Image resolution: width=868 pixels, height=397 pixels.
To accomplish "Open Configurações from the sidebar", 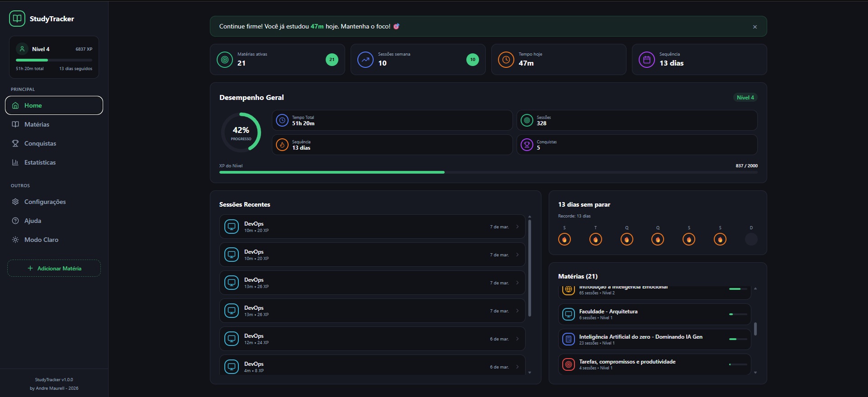I will (45, 202).
